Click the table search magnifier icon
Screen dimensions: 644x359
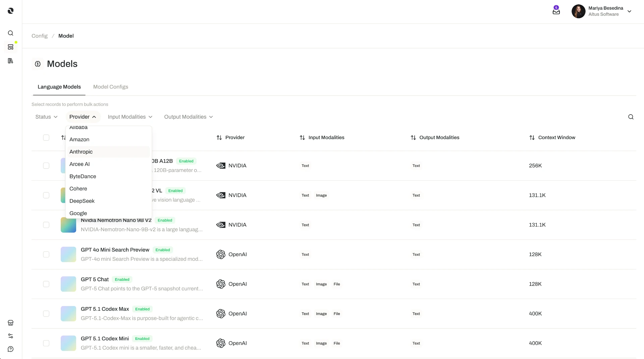(631, 117)
